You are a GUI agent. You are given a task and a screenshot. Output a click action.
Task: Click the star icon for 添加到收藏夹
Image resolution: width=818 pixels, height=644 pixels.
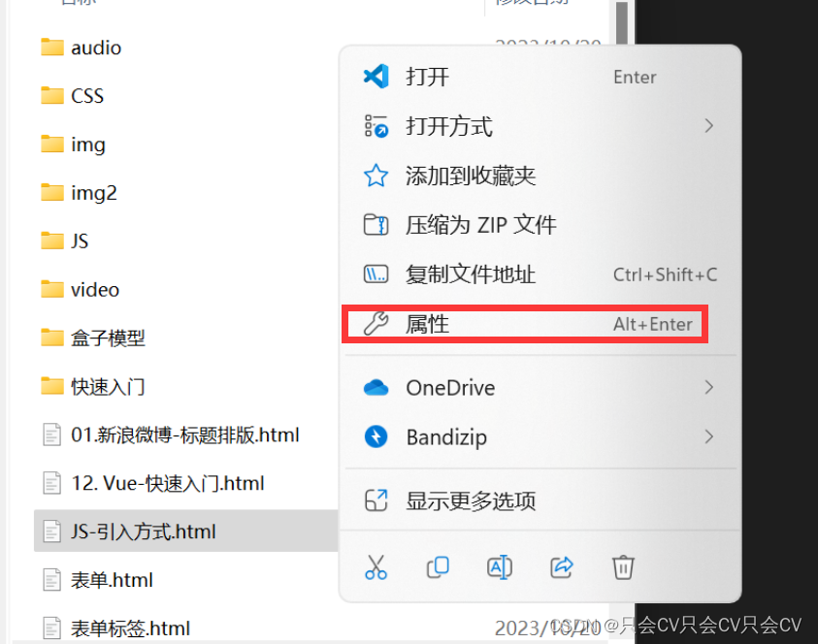tap(376, 176)
